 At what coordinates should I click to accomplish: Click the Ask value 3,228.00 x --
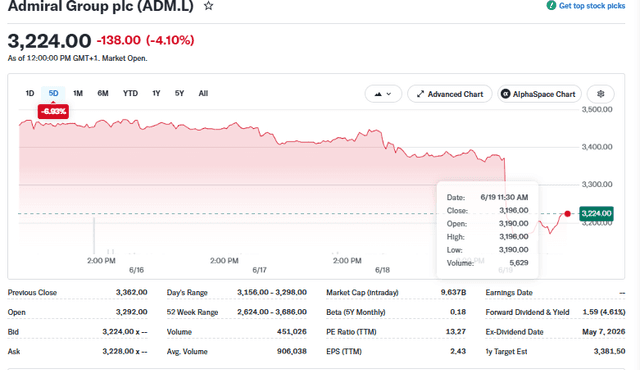pyautogui.click(x=125, y=351)
